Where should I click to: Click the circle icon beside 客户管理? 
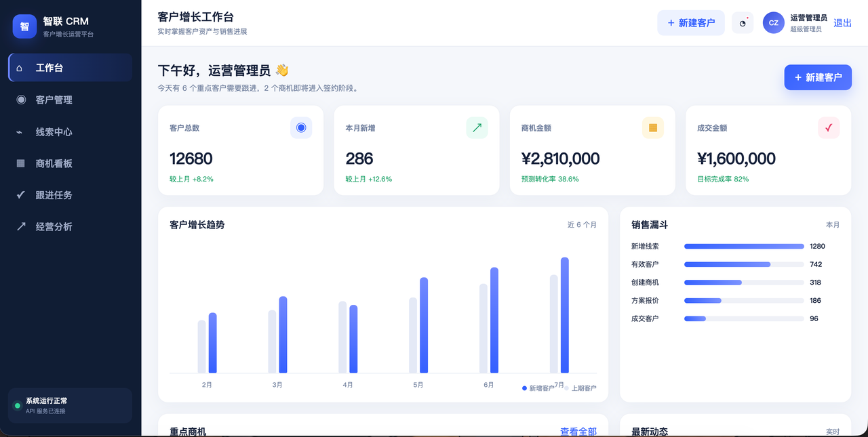(x=20, y=100)
